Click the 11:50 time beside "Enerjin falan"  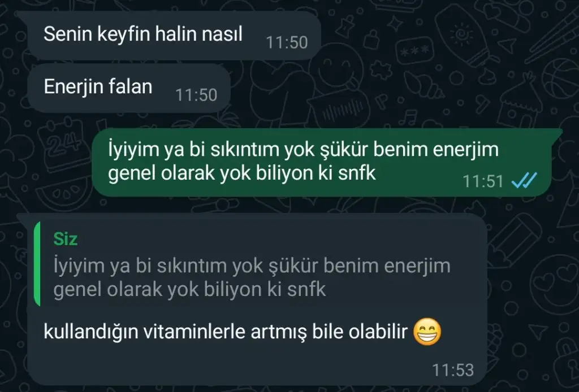click(x=196, y=95)
